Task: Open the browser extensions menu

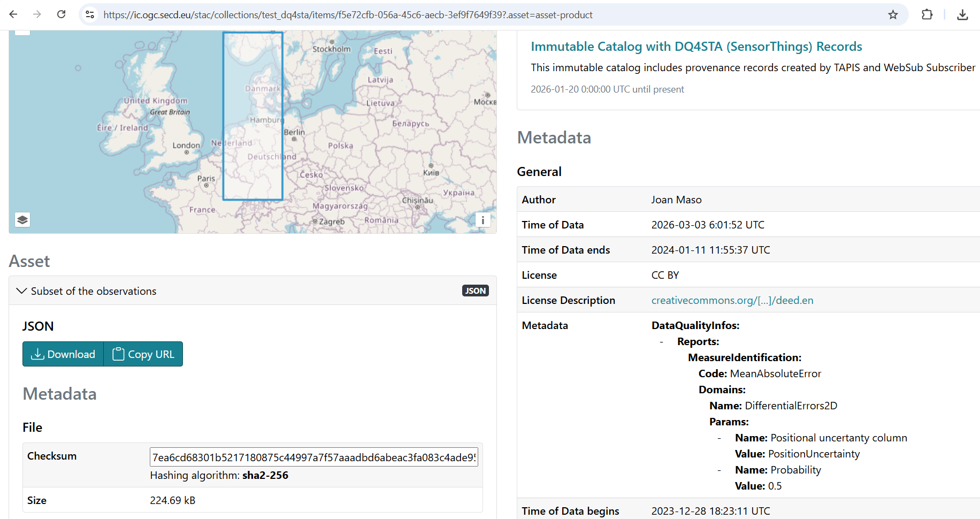Action: pos(927,14)
